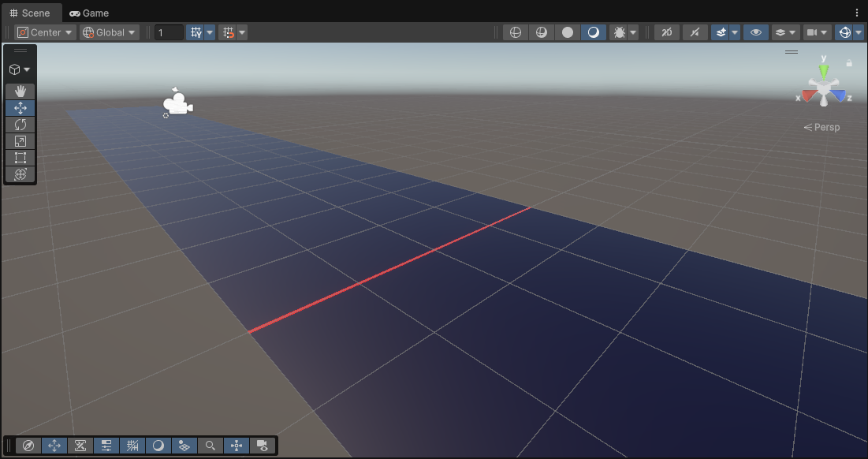868x459 pixels.
Task: Select the combined Transform tool
Action: pos(20,174)
